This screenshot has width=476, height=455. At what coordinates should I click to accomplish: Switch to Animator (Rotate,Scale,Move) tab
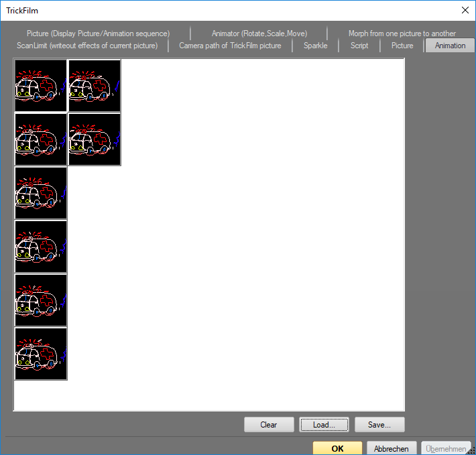259,34
